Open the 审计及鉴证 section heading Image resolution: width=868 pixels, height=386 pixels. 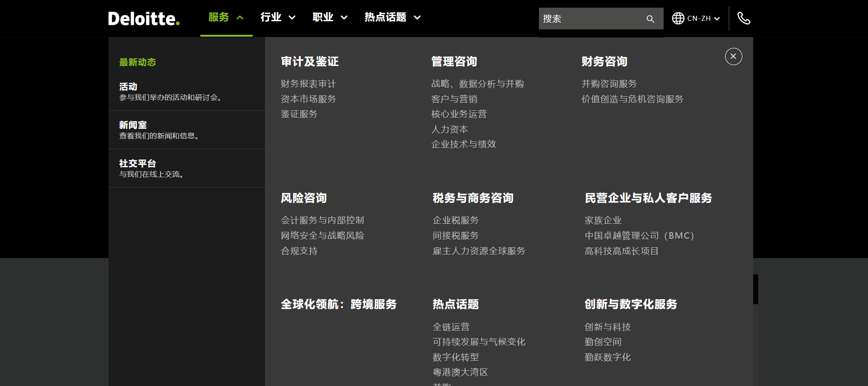coord(310,61)
